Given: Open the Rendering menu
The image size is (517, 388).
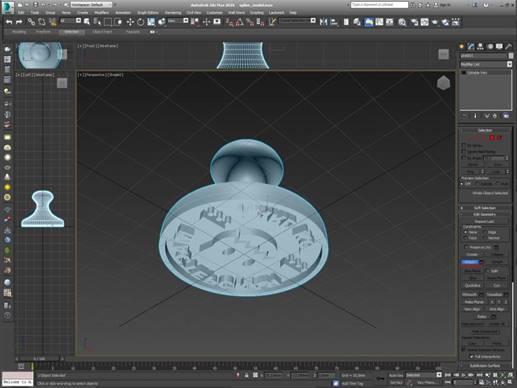Looking at the screenshot, I should click(173, 13).
